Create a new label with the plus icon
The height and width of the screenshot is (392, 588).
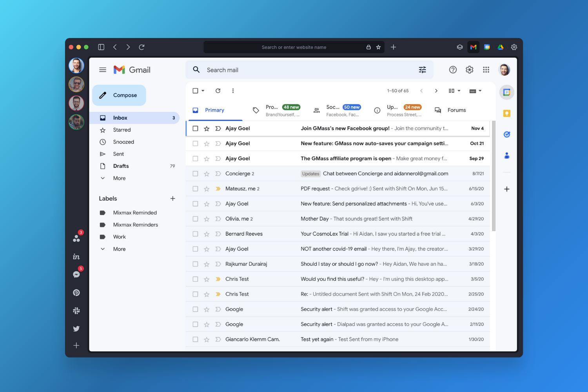(172, 198)
